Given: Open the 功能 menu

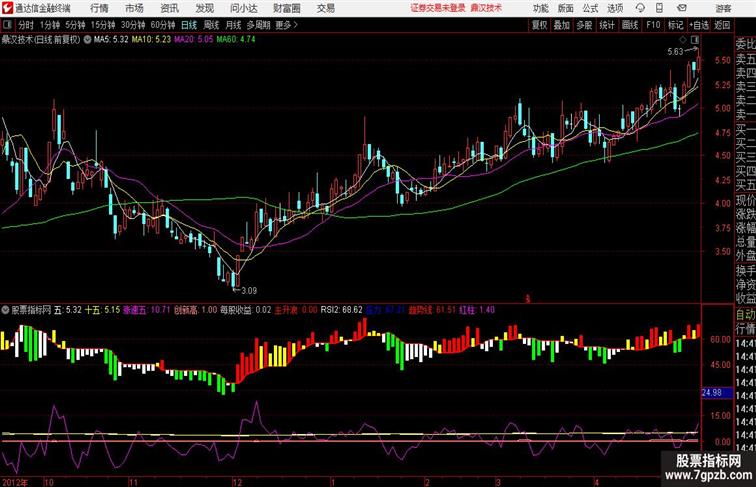Looking at the screenshot, I should [x=540, y=8].
